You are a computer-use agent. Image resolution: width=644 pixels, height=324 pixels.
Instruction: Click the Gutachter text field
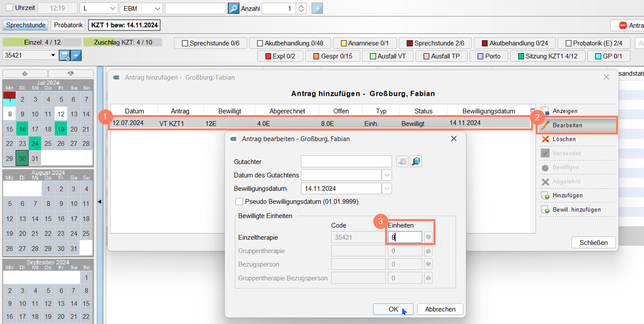click(x=346, y=161)
